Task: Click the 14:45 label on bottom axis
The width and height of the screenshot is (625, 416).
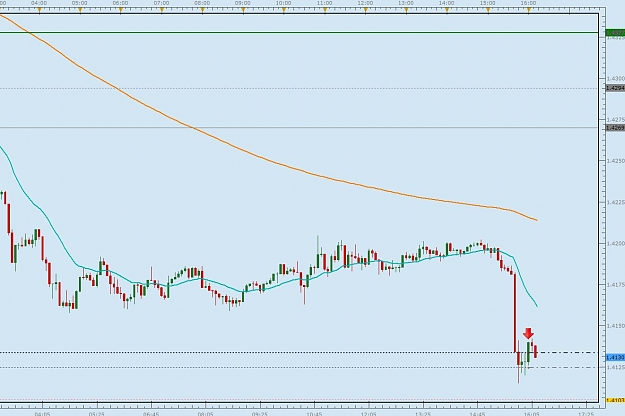Action: (x=477, y=414)
